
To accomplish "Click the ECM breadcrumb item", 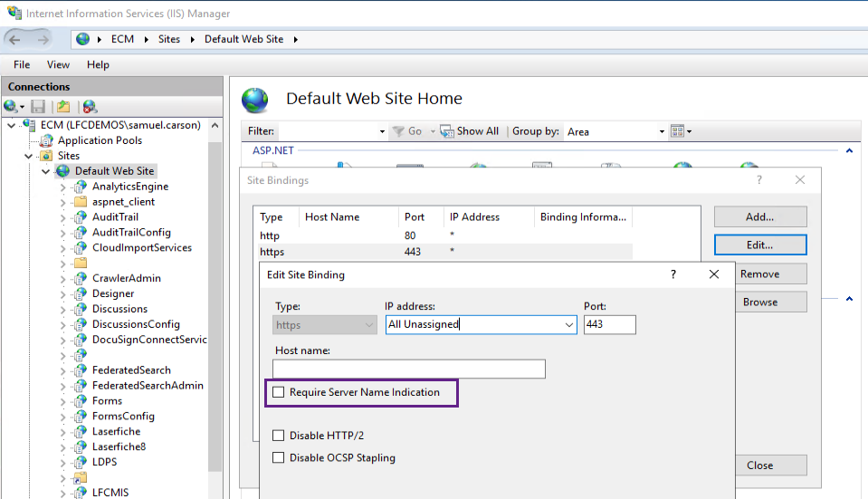I will pyautogui.click(x=122, y=39).
